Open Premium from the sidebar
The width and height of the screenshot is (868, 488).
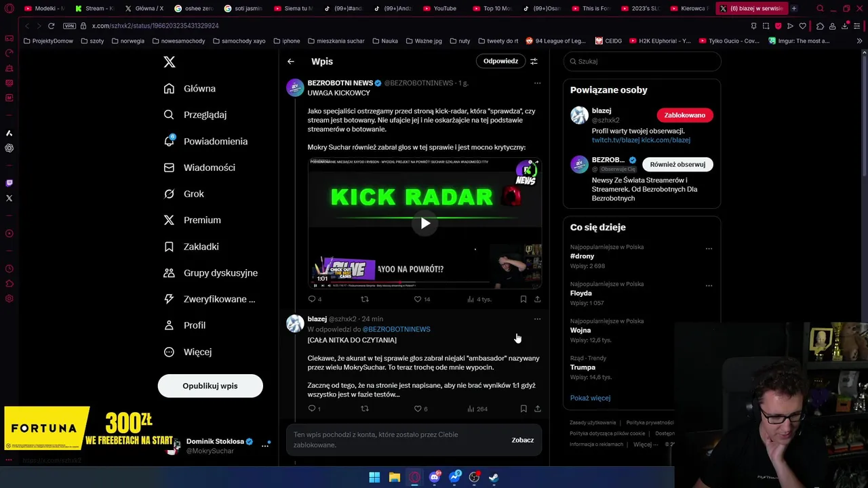pyautogui.click(x=193, y=220)
